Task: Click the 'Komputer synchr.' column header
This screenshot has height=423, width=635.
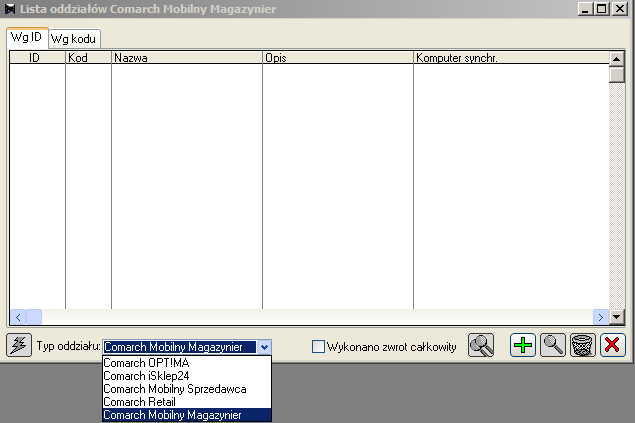Action: (511, 57)
